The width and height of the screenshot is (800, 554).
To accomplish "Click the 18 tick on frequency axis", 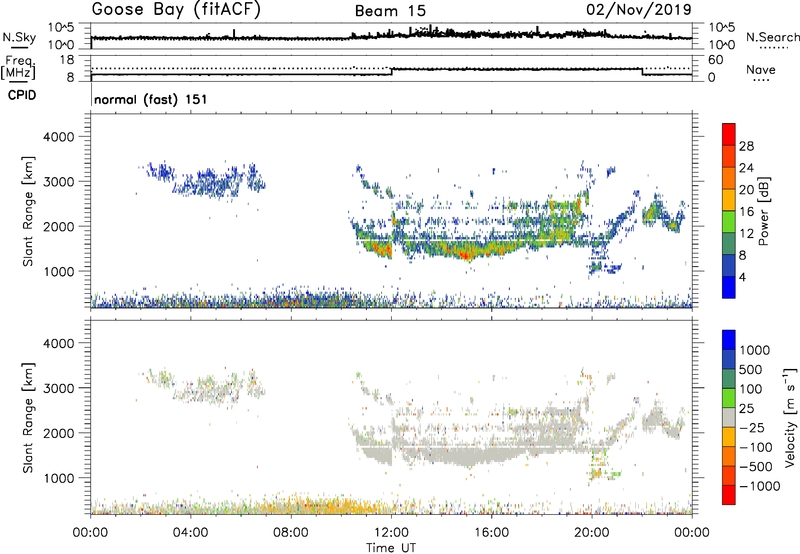I will pos(67,60).
